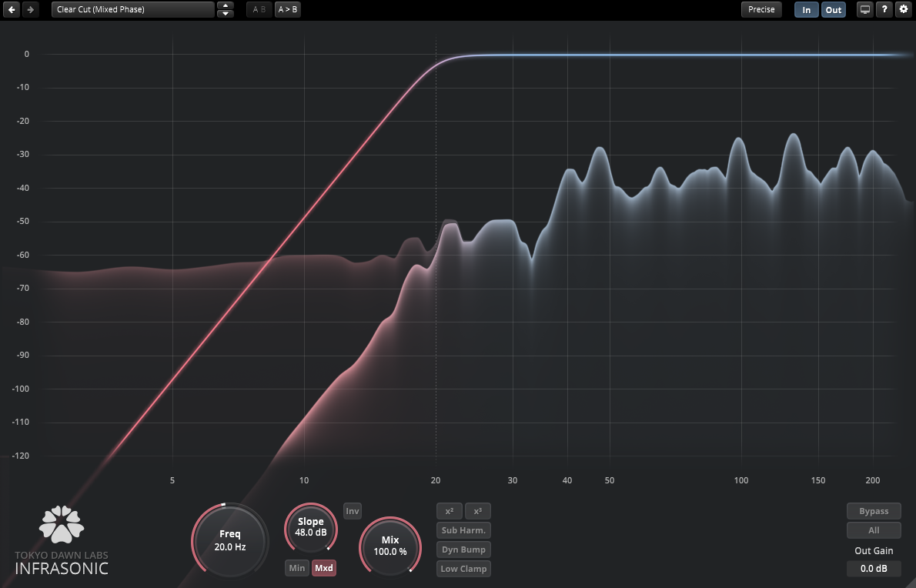Select the Min phase mode
Screen dimensions: 916x588
[297, 569]
